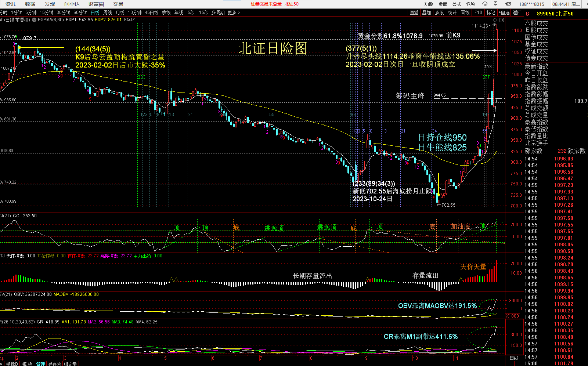The height and width of the screenshot is (366, 588).
Task: Switch to 周线 weekly period
Action: 108,12
